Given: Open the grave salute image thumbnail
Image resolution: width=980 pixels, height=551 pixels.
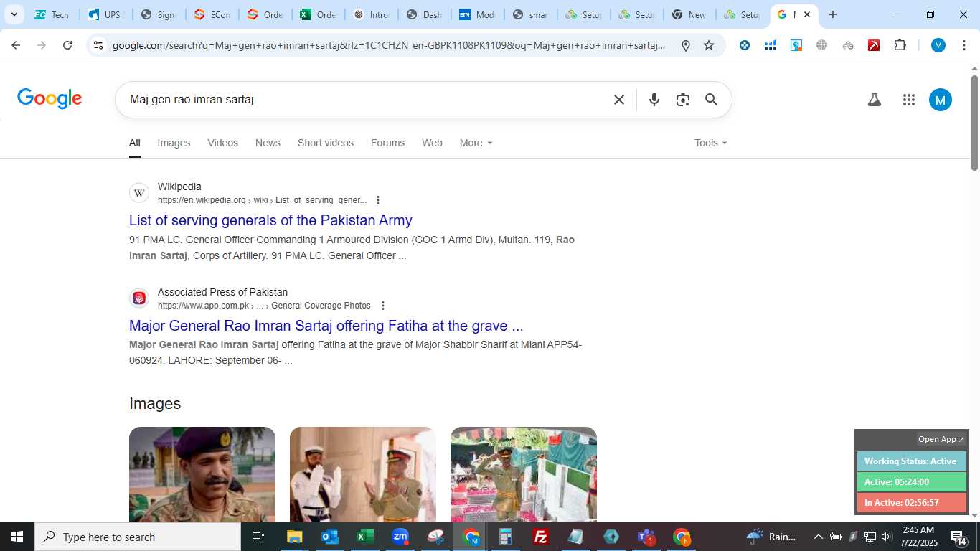Looking at the screenshot, I should click(x=524, y=474).
